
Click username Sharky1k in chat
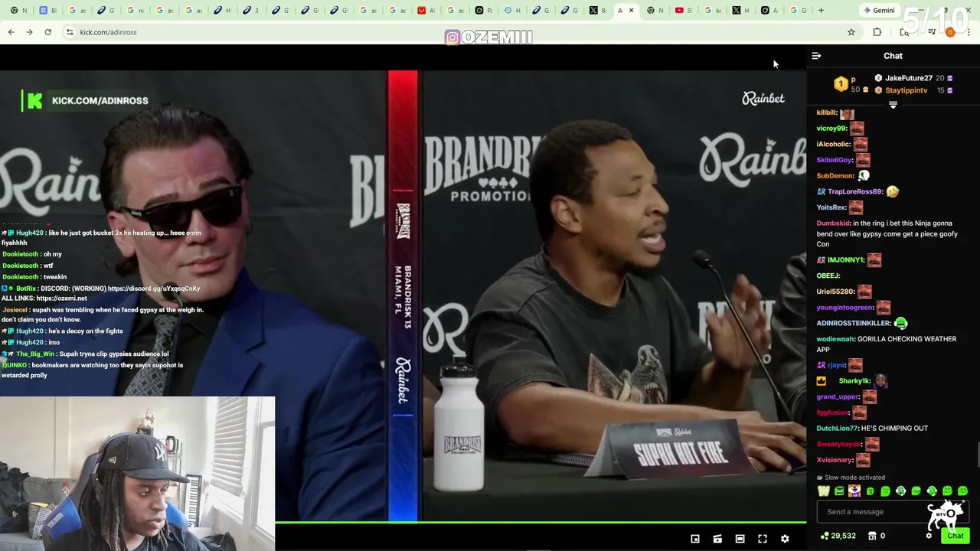[x=854, y=381]
